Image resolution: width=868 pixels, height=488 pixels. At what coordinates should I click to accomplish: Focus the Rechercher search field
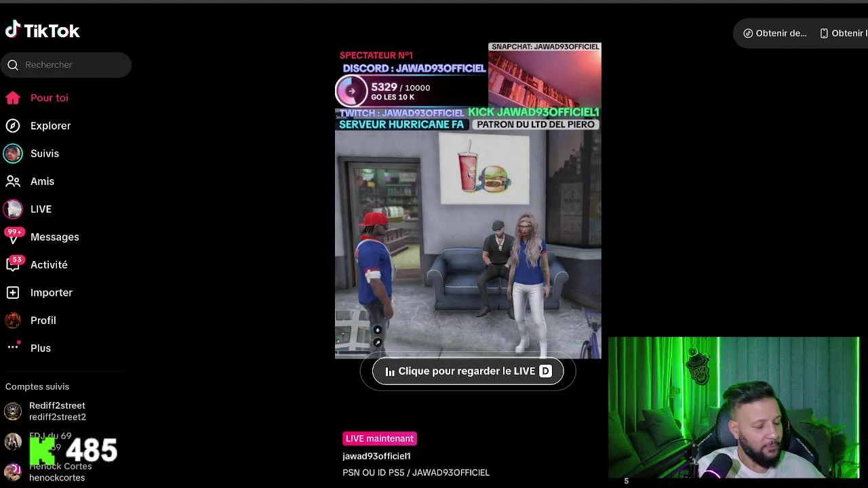tap(66, 64)
